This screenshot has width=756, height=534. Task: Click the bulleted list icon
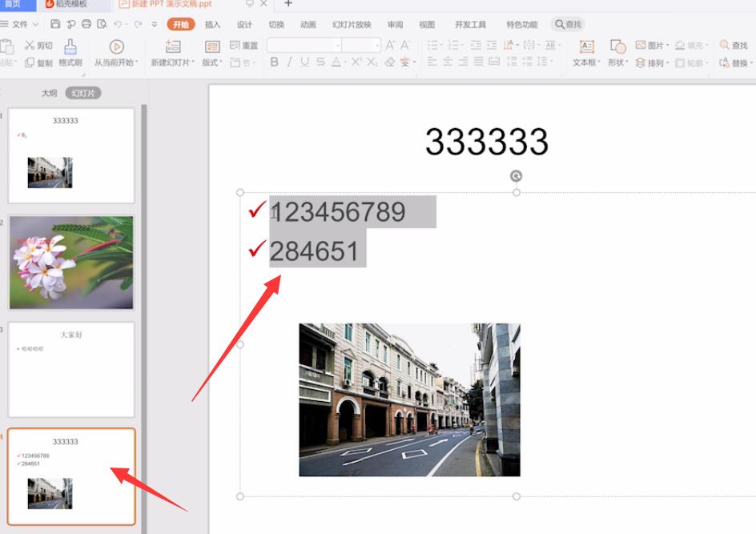click(x=432, y=46)
